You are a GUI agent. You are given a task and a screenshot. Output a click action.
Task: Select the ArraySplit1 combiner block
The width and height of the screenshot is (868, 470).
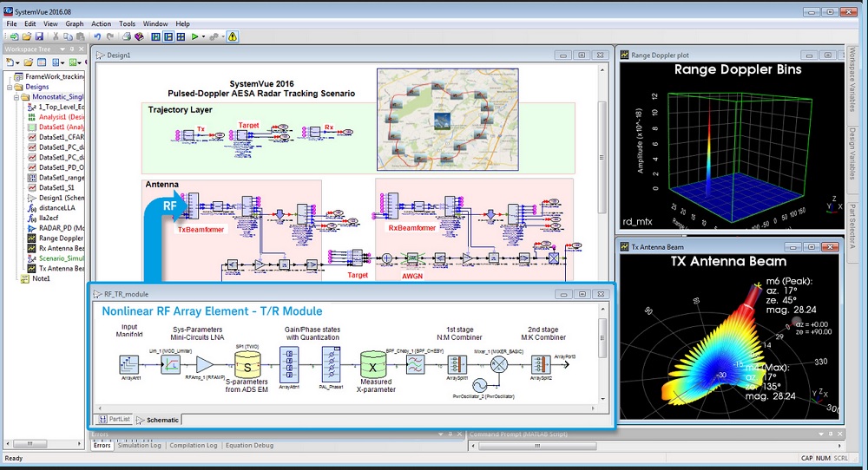tap(457, 364)
